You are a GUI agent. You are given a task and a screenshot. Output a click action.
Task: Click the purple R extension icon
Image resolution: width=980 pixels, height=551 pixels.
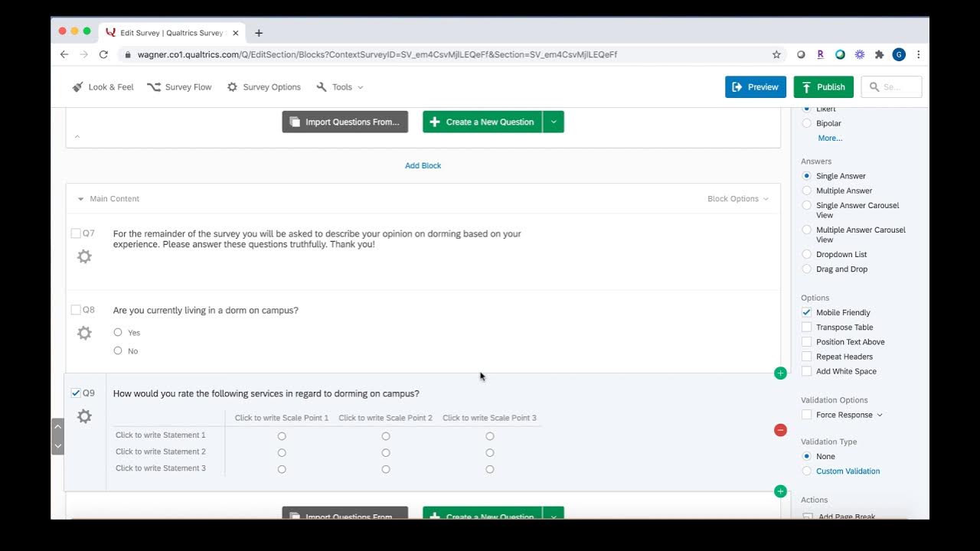820,54
